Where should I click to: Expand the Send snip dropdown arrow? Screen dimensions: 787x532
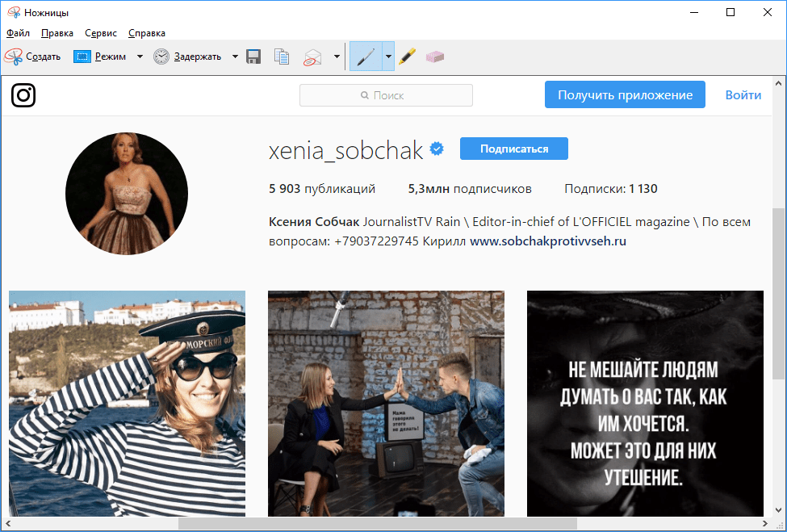[x=337, y=57]
